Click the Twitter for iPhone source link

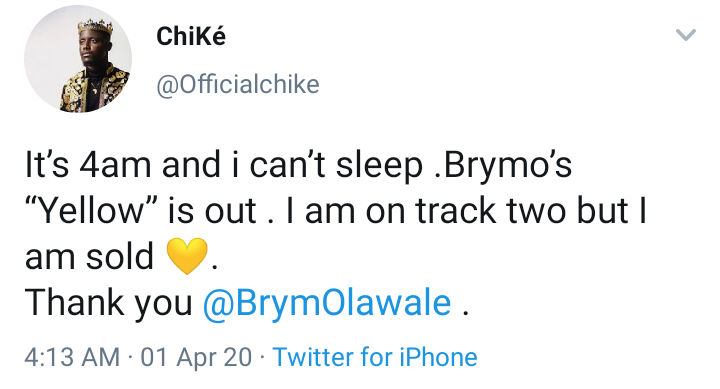375,357
